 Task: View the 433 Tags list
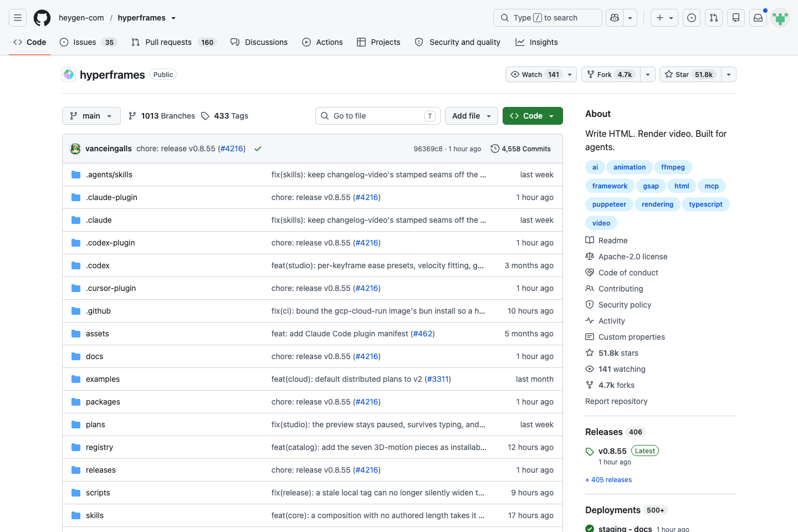pos(224,116)
